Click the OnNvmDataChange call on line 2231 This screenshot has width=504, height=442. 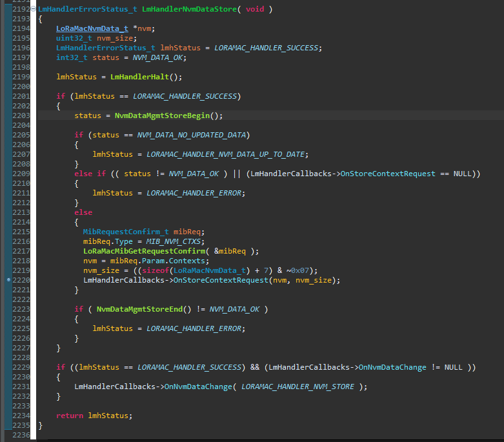(198, 387)
